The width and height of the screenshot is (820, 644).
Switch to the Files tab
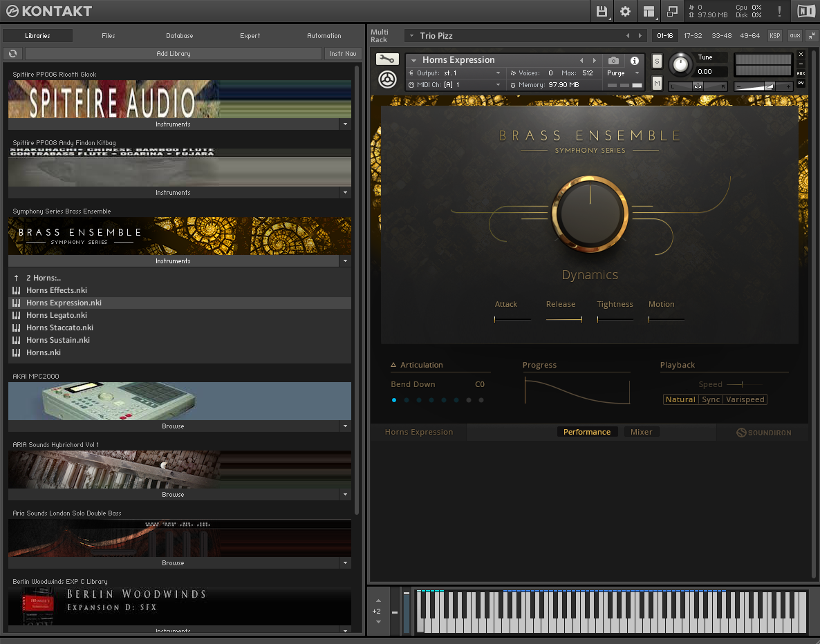point(109,35)
